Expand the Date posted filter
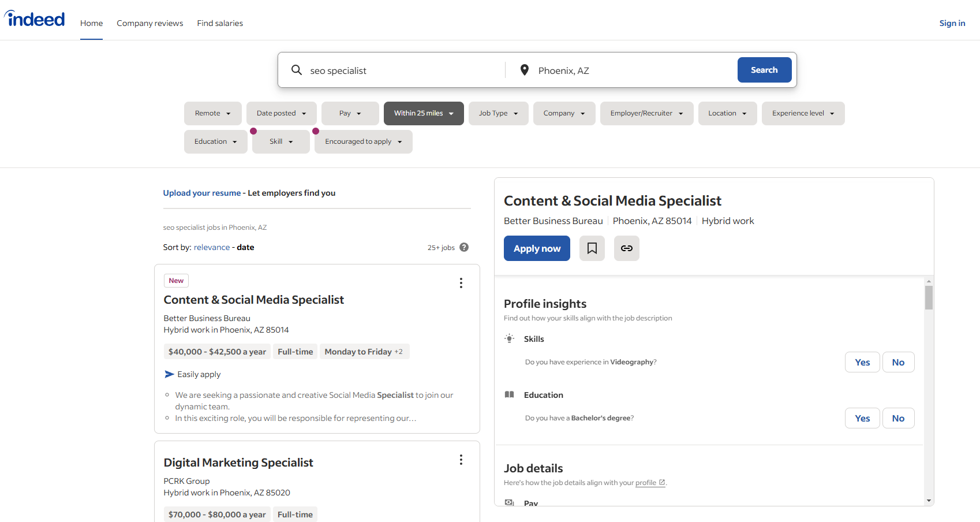 pyautogui.click(x=281, y=113)
